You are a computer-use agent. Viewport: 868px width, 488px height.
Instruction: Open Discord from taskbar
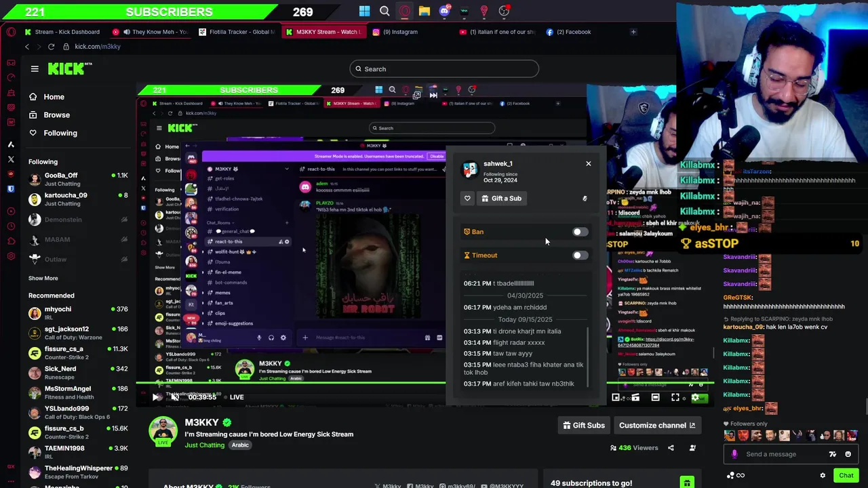tap(444, 11)
